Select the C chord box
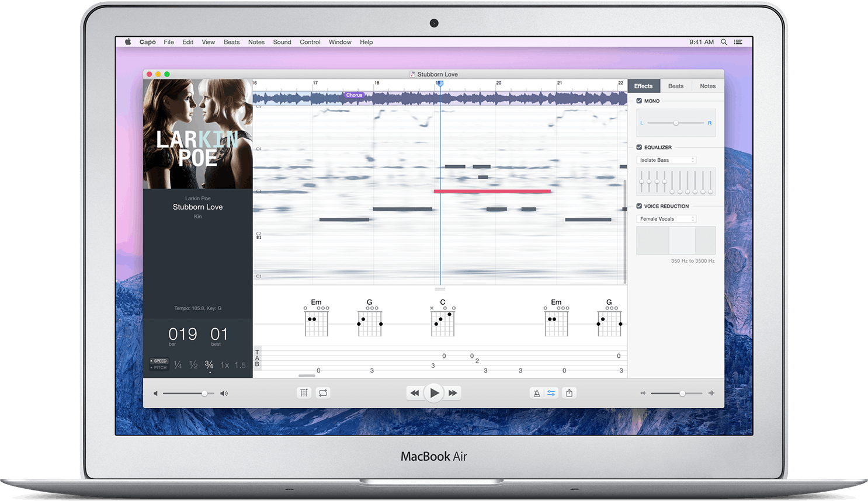Image resolution: width=868 pixels, height=501 pixels. coord(443,318)
